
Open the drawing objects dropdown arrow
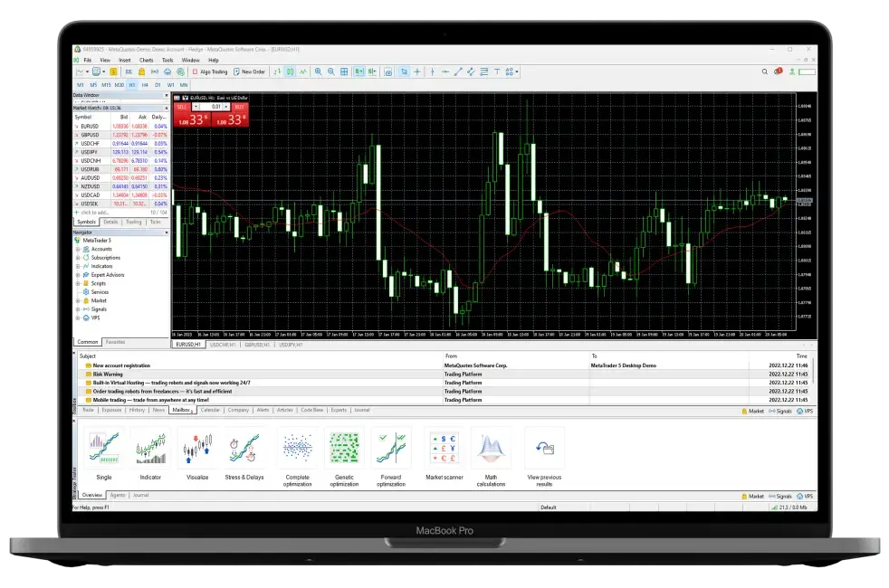[x=517, y=72]
